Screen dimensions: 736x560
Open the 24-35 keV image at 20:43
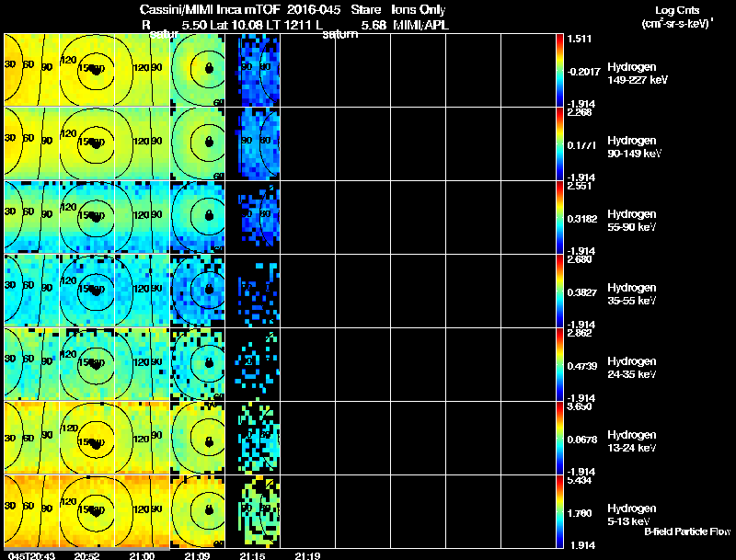[32, 364]
